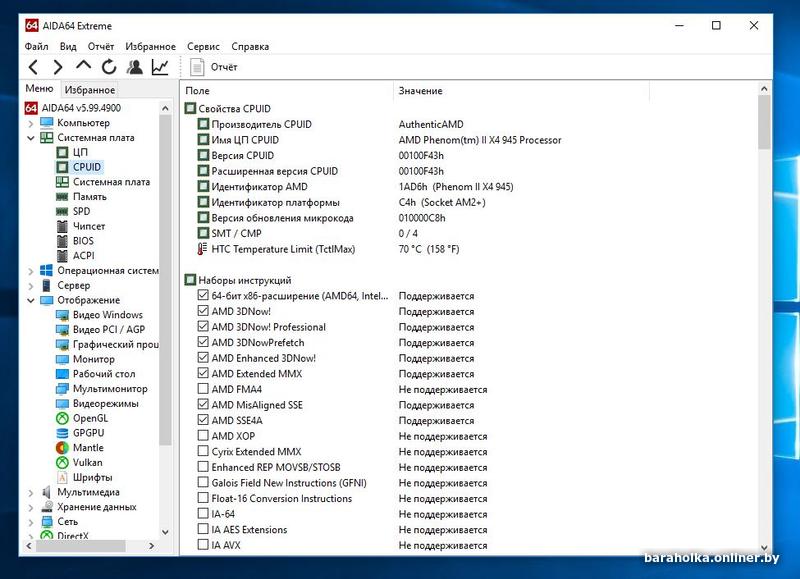Viewport: 800px width, 579px height.
Task: Open the Сервис menu
Action: [x=203, y=46]
